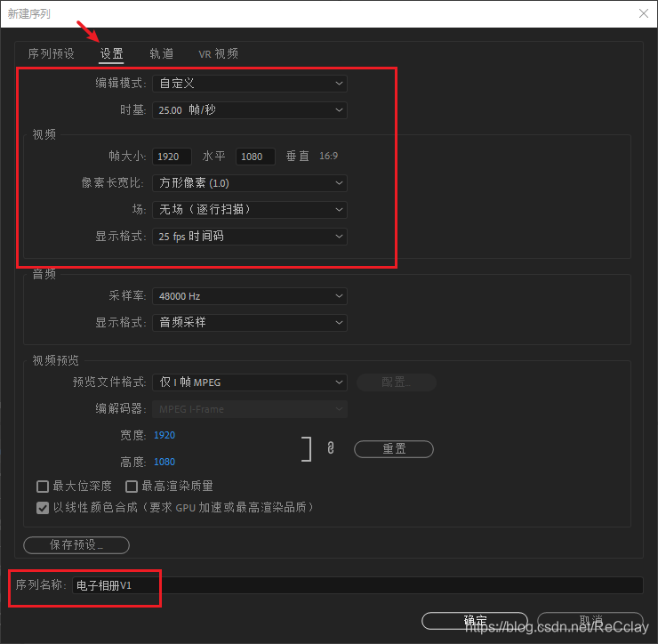Enable 最高渲染质量 checkbox
Screen dimensions: 658x644
pyautogui.click(x=132, y=487)
